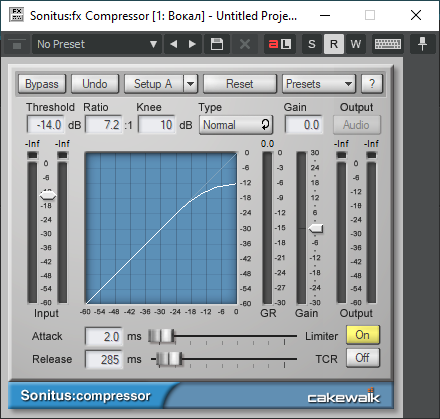The width and height of the screenshot is (440, 419).
Task: Click the threshold slider handle on Input meter
Action: point(48,195)
